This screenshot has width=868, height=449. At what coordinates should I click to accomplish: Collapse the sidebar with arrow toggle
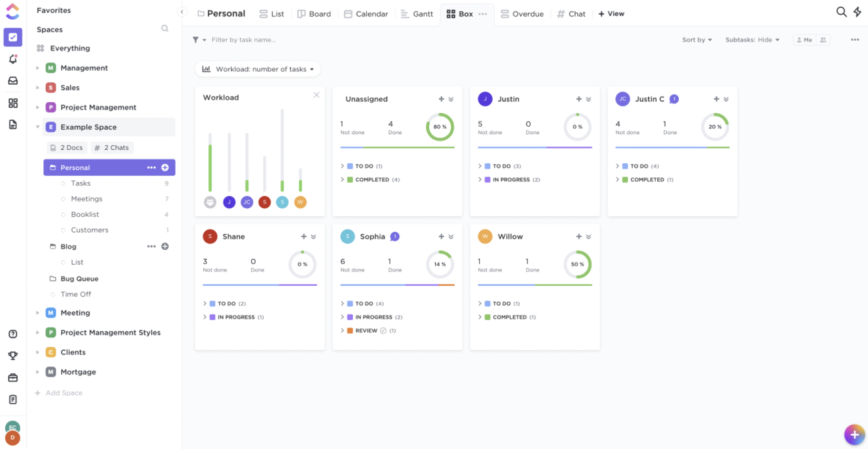point(182,12)
